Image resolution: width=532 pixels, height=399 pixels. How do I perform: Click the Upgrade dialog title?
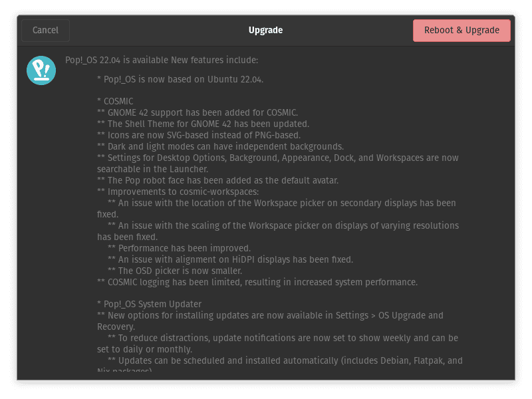pyautogui.click(x=265, y=30)
